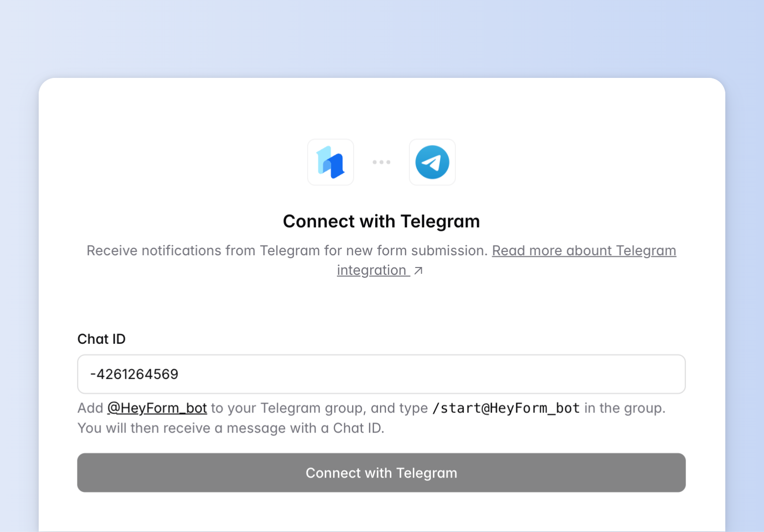
Task: Click the grey Connect with Telegram button
Action: (381, 473)
